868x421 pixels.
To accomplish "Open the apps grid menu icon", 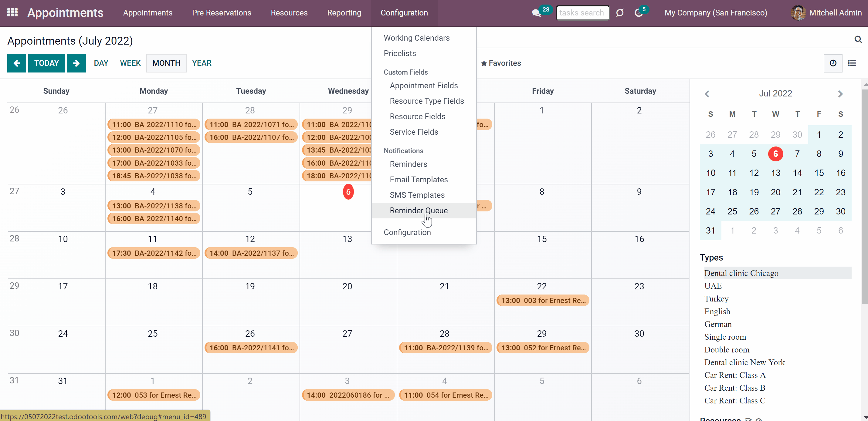I will click(12, 13).
